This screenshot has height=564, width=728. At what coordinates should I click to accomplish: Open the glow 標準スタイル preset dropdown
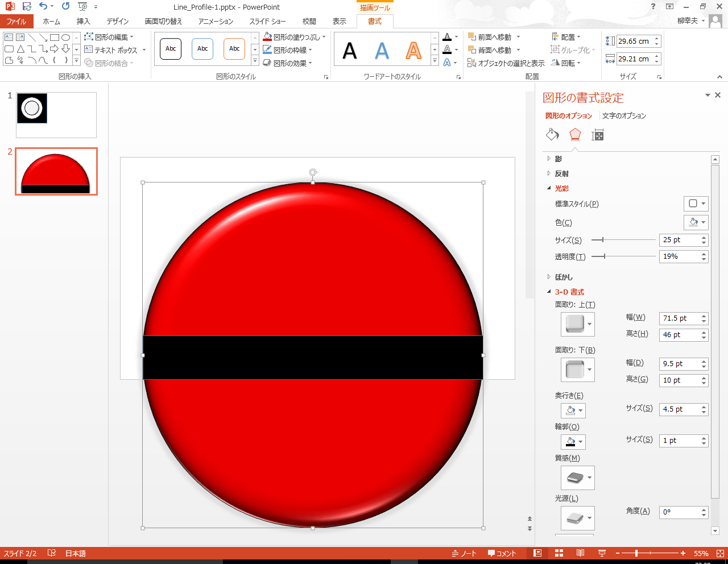pyautogui.click(x=696, y=204)
